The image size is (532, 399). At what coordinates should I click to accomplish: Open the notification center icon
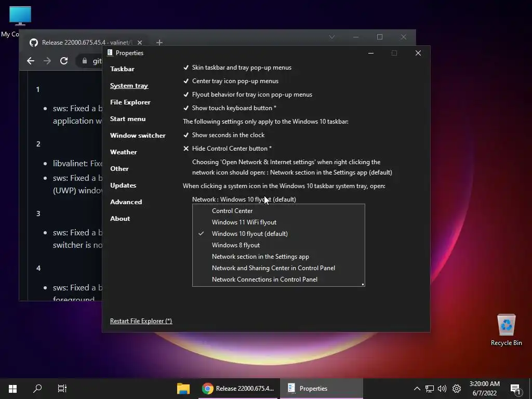[515, 389]
